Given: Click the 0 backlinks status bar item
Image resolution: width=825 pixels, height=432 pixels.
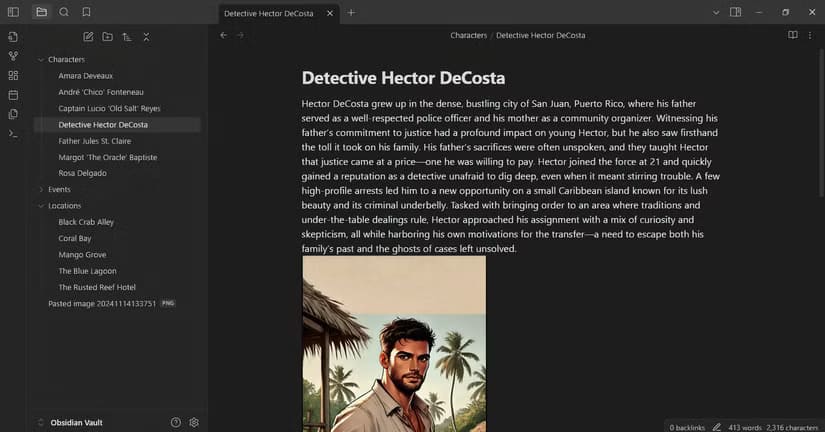Looking at the screenshot, I should pyautogui.click(x=687, y=427).
